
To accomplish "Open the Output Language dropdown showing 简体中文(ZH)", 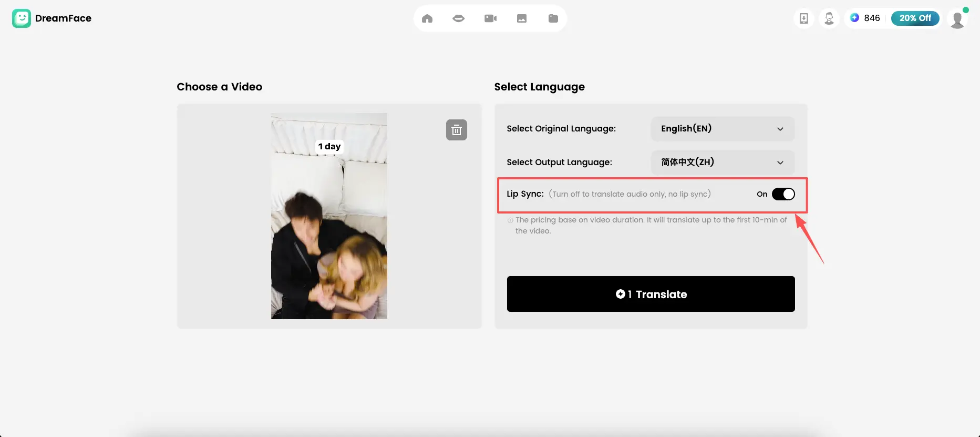I will pos(722,162).
